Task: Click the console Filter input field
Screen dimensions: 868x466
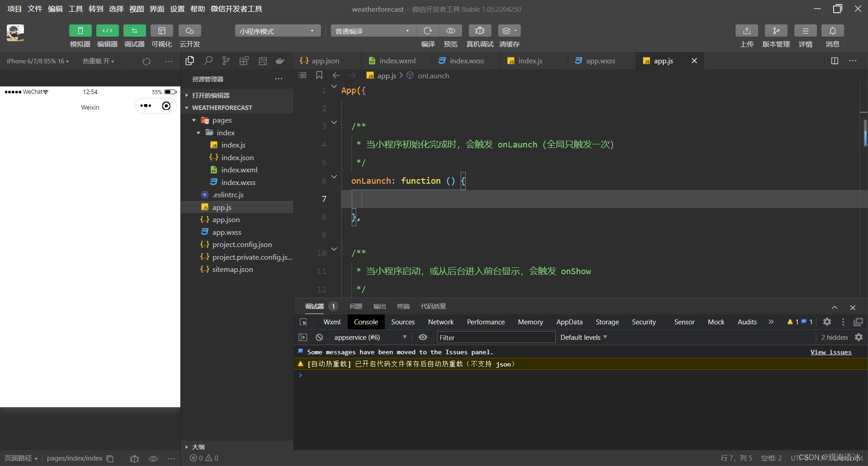Action: (496, 337)
